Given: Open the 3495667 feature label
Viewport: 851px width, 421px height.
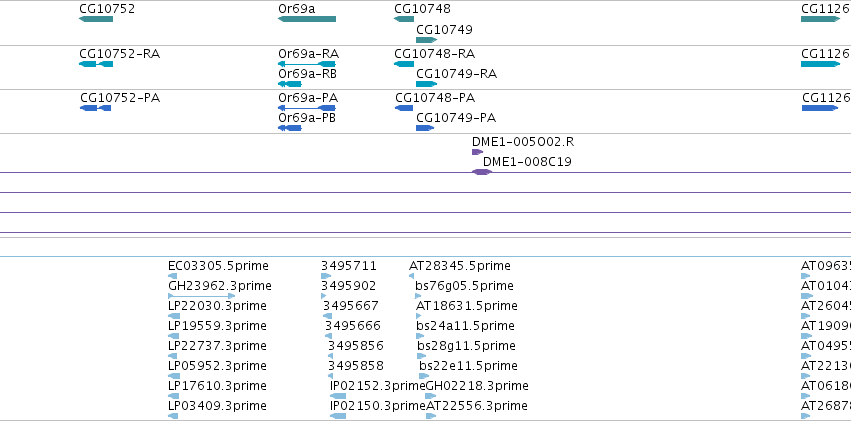Looking at the screenshot, I should 351,307.
